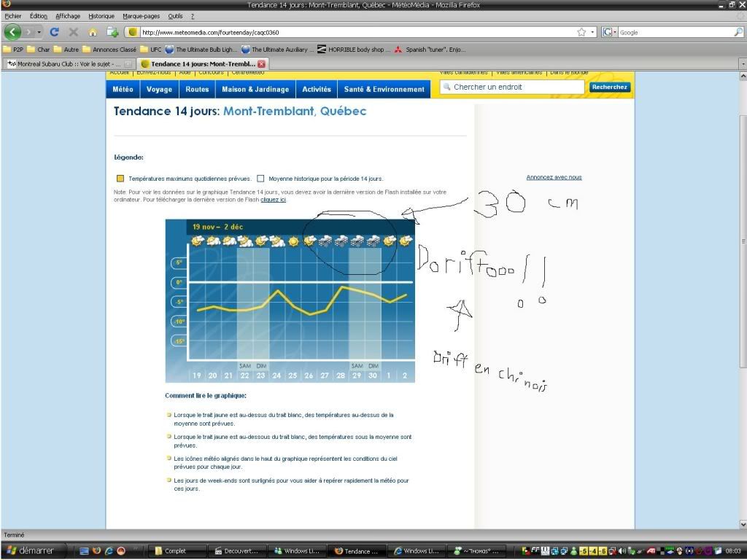Click the white historical average legend swatch
747x560 pixels.
pyautogui.click(x=260, y=179)
